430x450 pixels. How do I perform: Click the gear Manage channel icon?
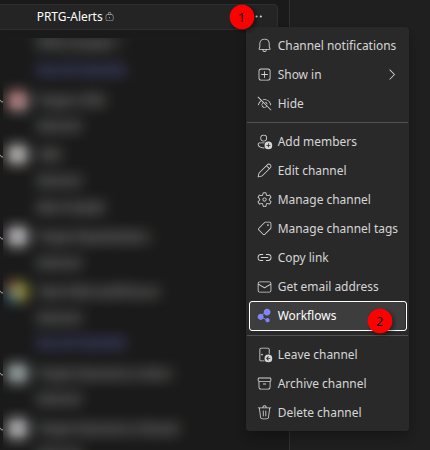coord(264,200)
